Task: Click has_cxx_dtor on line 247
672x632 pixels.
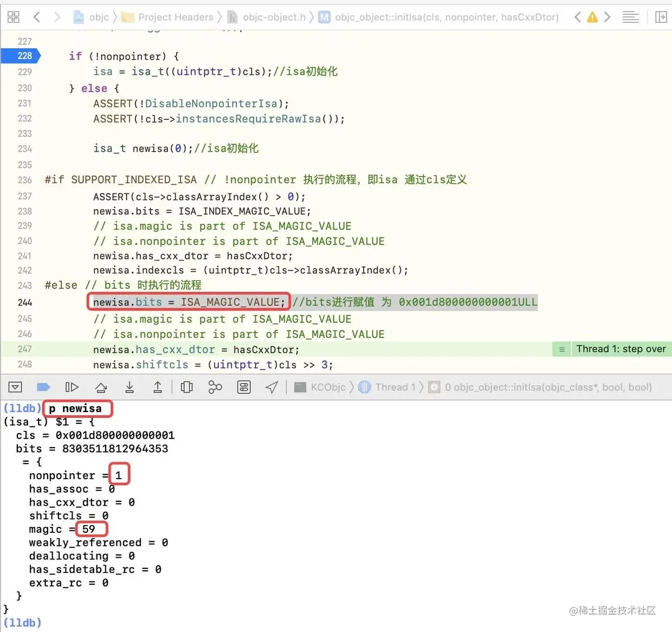Action: pyautogui.click(x=175, y=350)
